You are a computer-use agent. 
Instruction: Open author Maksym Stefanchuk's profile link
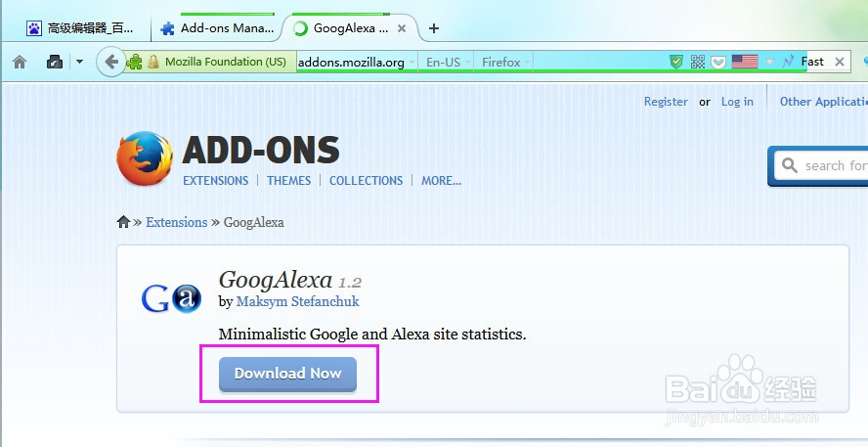(x=298, y=301)
